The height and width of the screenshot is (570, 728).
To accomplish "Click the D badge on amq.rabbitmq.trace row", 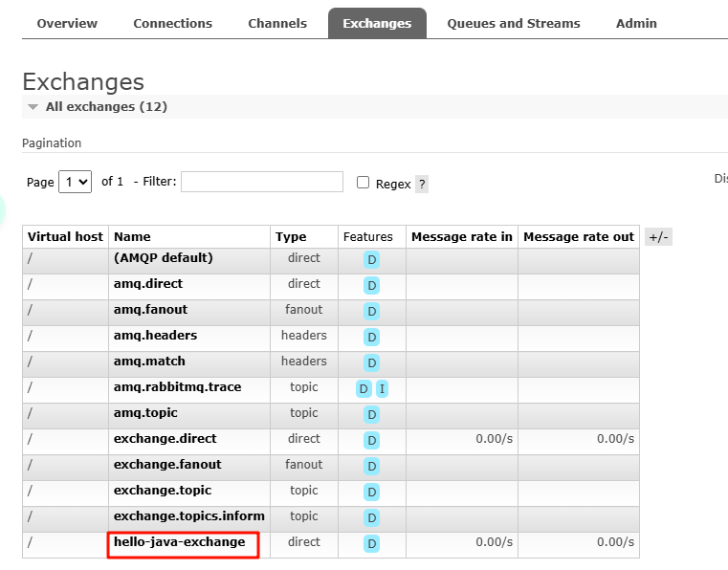I will 364,388.
